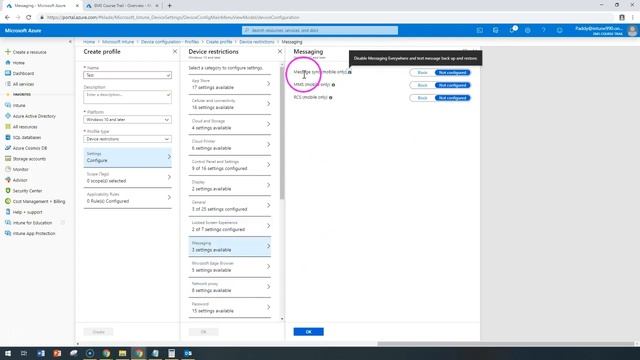The image size is (640, 360).
Task: Open the help question mark icon
Action: [x=544, y=30]
